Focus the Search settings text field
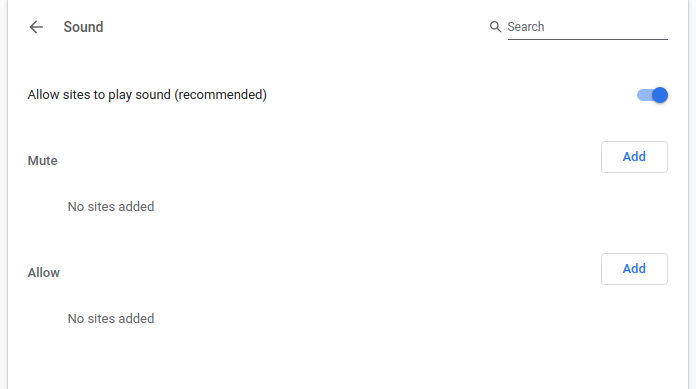Screen dimensions: 696x389 coord(587,27)
